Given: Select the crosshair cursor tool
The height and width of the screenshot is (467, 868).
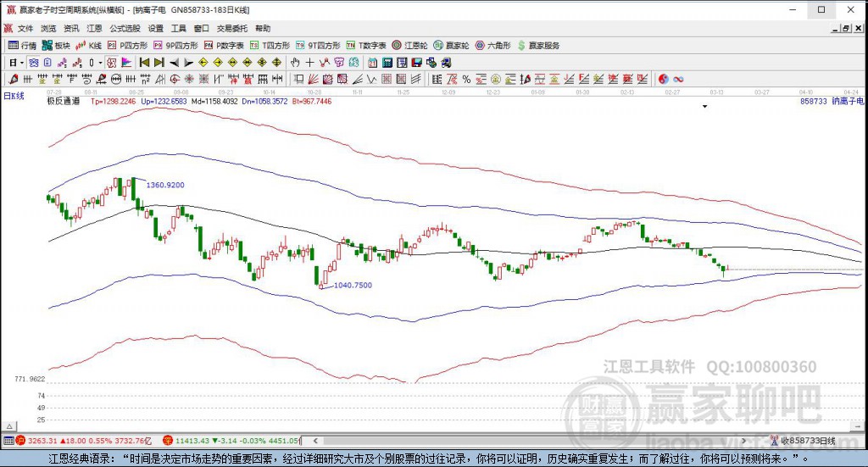Looking at the screenshot, I should click(310, 63).
